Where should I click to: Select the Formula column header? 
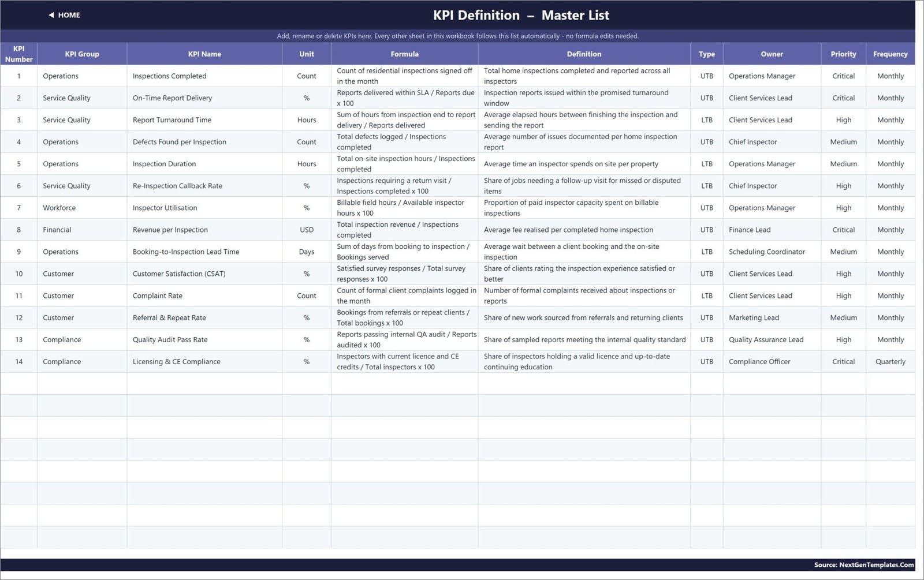(x=404, y=54)
